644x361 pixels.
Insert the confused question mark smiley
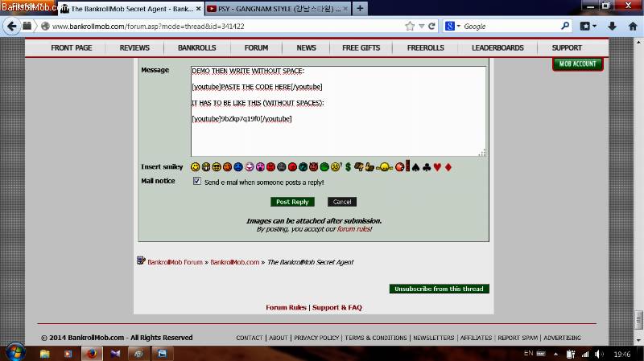(336, 166)
